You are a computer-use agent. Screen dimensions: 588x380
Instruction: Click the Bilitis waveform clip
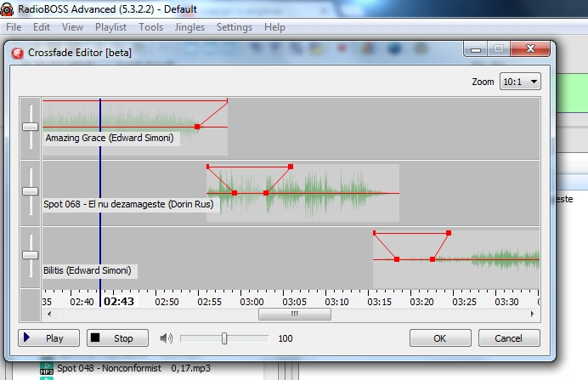click(x=456, y=258)
